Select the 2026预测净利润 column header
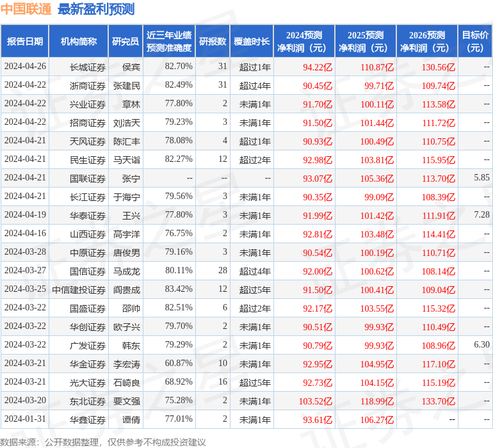 click(x=427, y=41)
